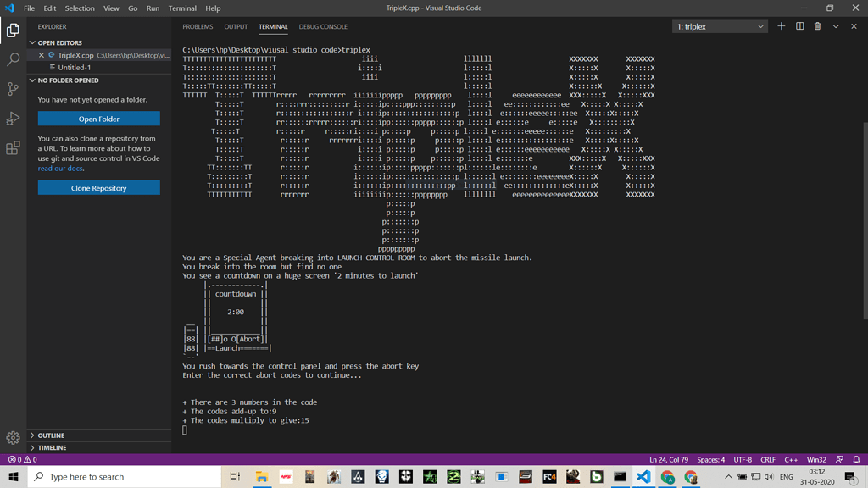This screenshot has height=488, width=868.
Task: Open the Explorer view in Activity Bar
Action: [x=12, y=29]
